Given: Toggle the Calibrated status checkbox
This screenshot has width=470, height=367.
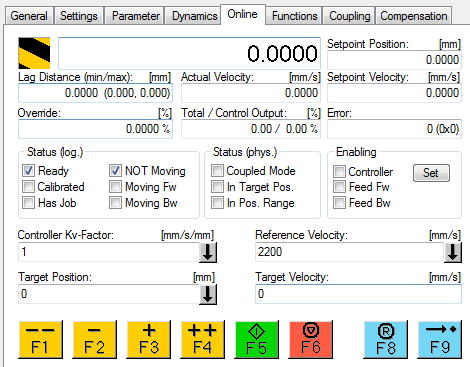Looking at the screenshot, I should 28,187.
